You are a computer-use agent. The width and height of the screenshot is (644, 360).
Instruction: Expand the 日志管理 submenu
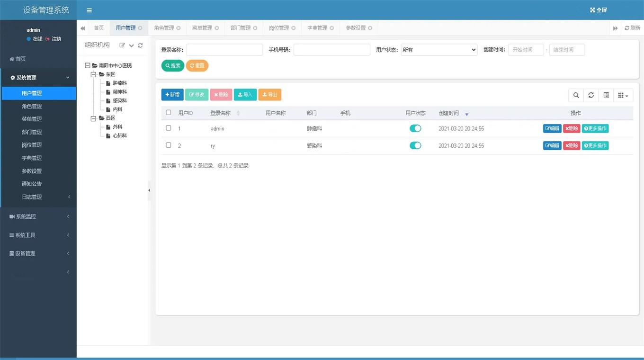coord(38,197)
